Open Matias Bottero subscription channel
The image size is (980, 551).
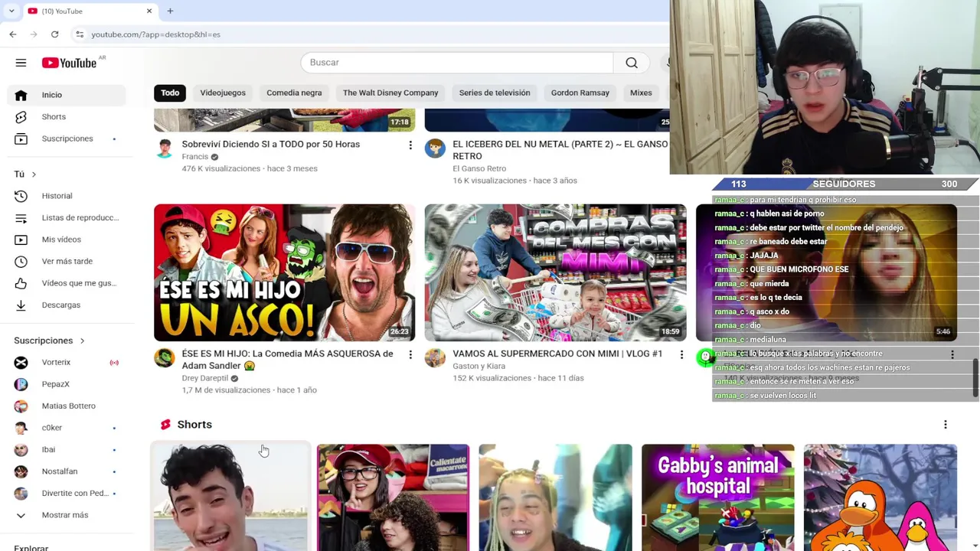coord(67,406)
